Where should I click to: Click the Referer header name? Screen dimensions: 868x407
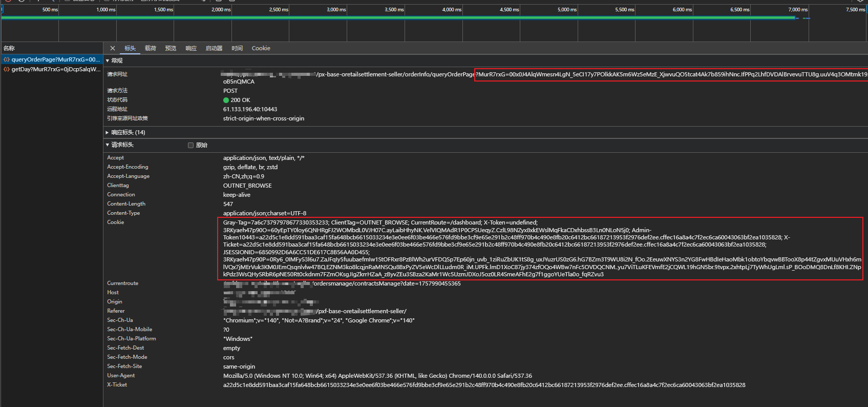click(116, 311)
